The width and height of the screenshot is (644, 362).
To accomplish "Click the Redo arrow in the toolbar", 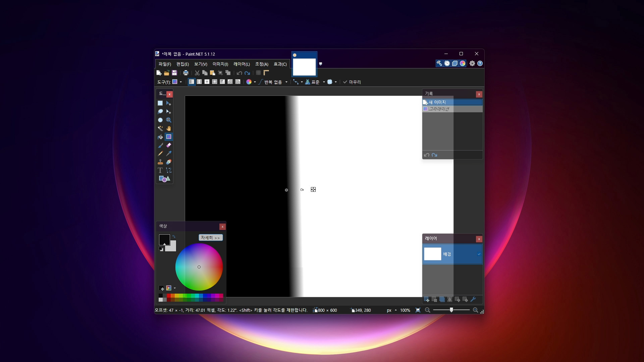I will (x=247, y=73).
